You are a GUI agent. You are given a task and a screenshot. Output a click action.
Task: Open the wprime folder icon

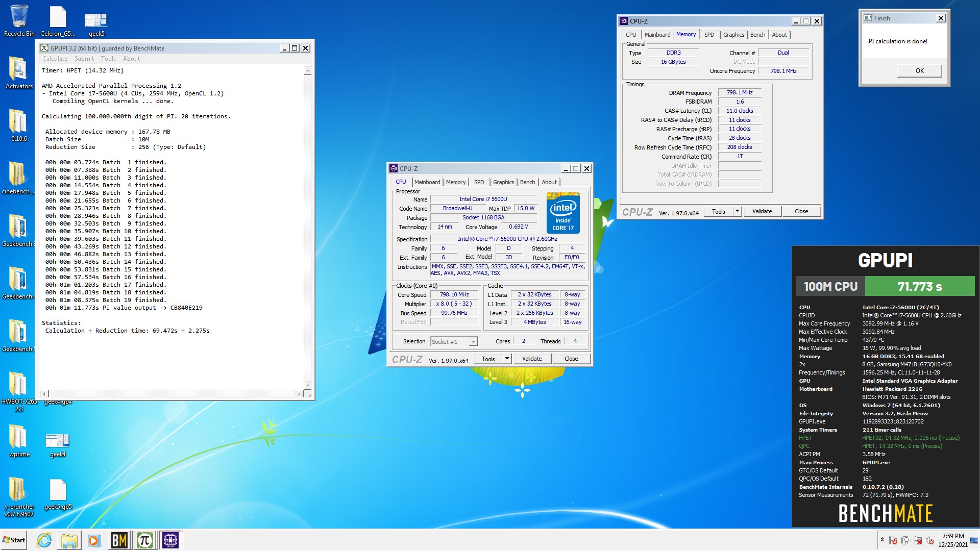19,440
